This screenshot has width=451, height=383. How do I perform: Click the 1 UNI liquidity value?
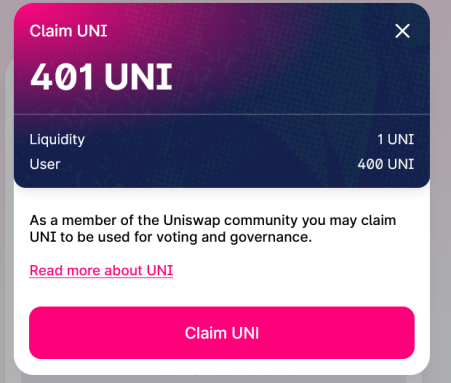pyautogui.click(x=396, y=139)
